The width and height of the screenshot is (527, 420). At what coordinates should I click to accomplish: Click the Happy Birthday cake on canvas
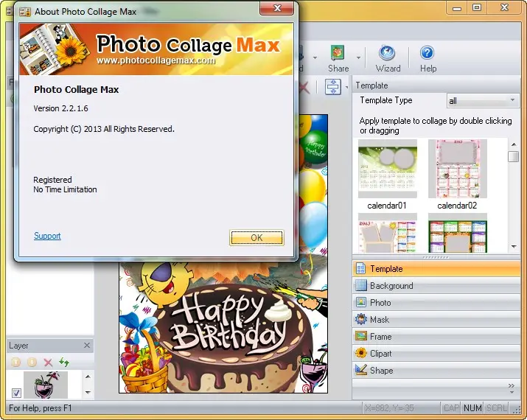[x=232, y=336]
